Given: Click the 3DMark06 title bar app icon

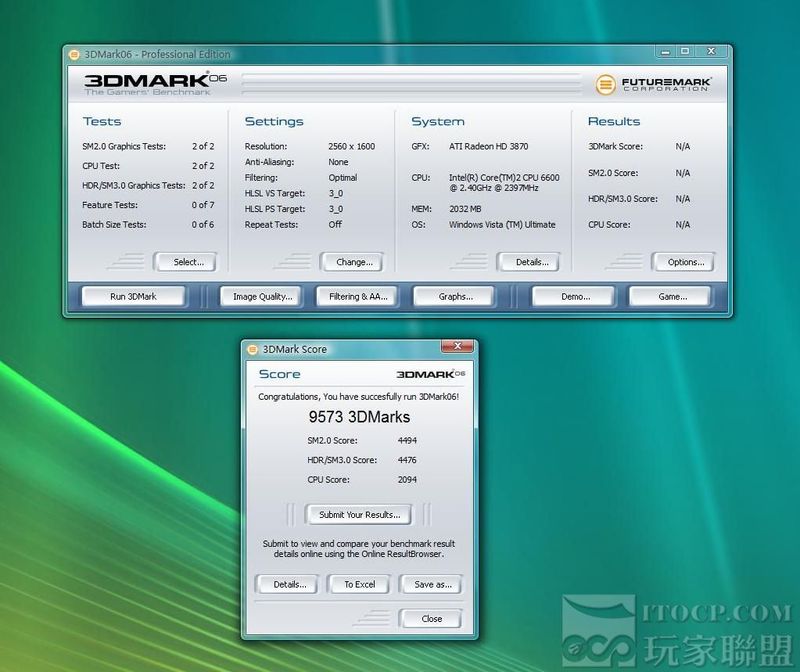Looking at the screenshot, I should [x=74, y=54].
